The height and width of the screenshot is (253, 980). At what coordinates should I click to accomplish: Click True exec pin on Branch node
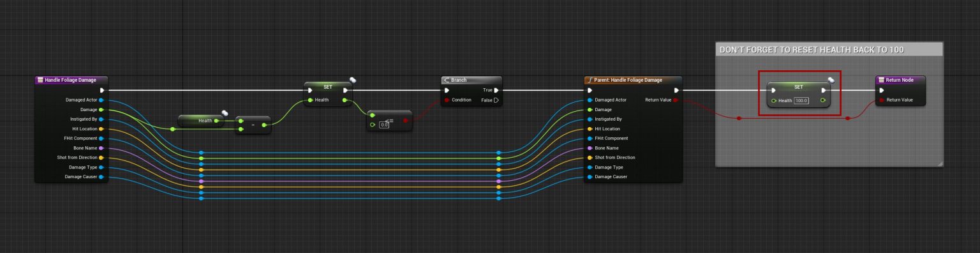[496, 90]
